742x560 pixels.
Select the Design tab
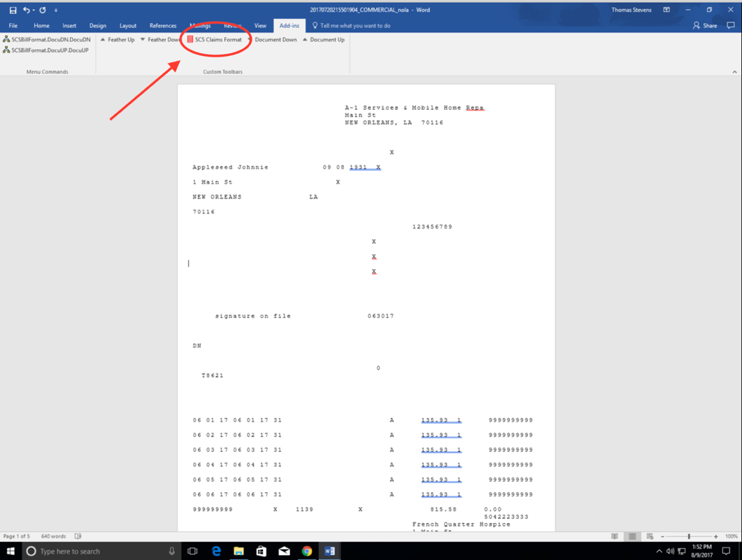pos(98,26)
